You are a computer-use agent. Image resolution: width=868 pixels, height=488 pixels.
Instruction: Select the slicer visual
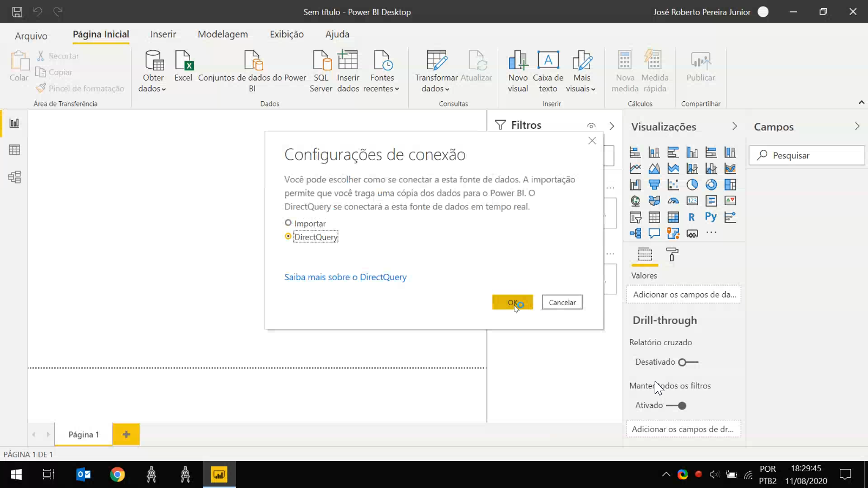click(x=635, y=217)
